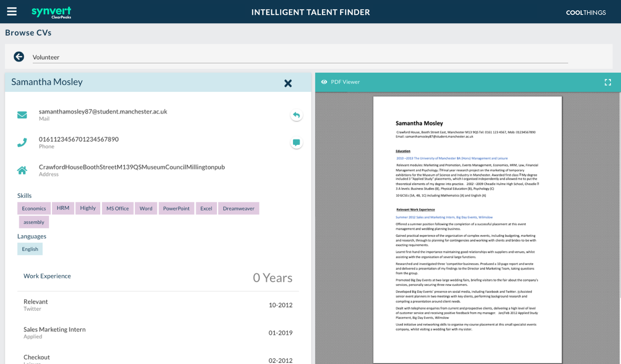Toggle the Economics skill tag
The image size is (621, 364).
point(34,209)
